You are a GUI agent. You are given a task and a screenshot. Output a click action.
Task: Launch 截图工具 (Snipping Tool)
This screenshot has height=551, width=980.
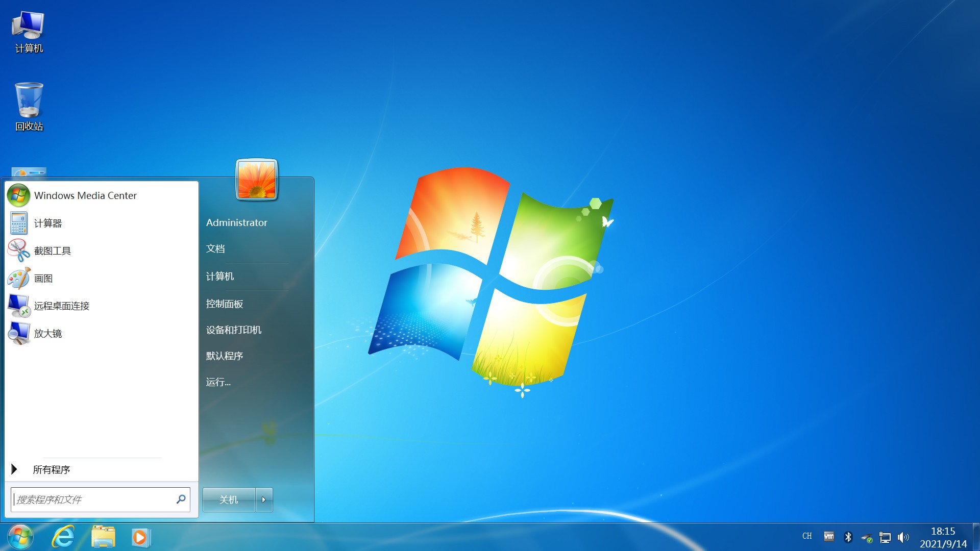52,251
